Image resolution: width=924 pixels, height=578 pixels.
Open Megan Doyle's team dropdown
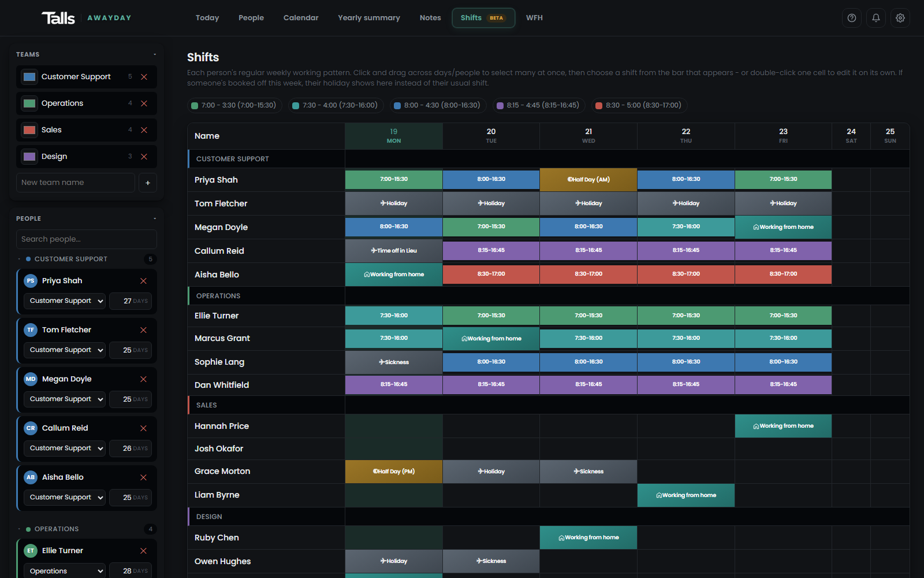click(65, 399)
